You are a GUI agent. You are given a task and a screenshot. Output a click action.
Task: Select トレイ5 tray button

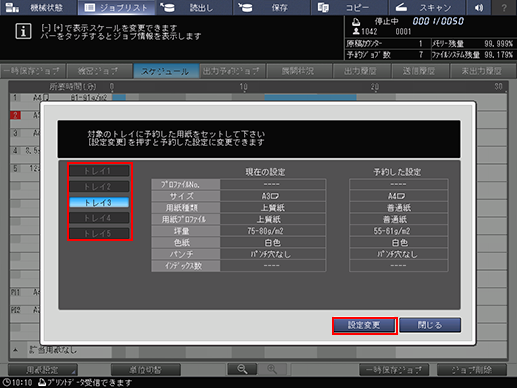click(x=99, y=234)
